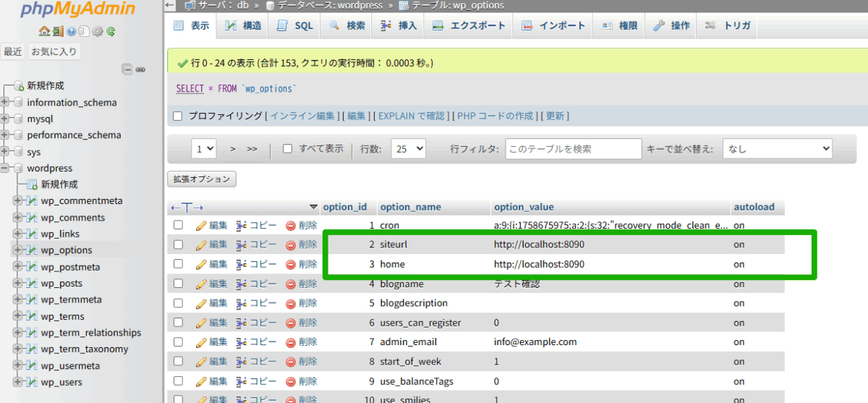Select the admin_email row checkbox

178,342
